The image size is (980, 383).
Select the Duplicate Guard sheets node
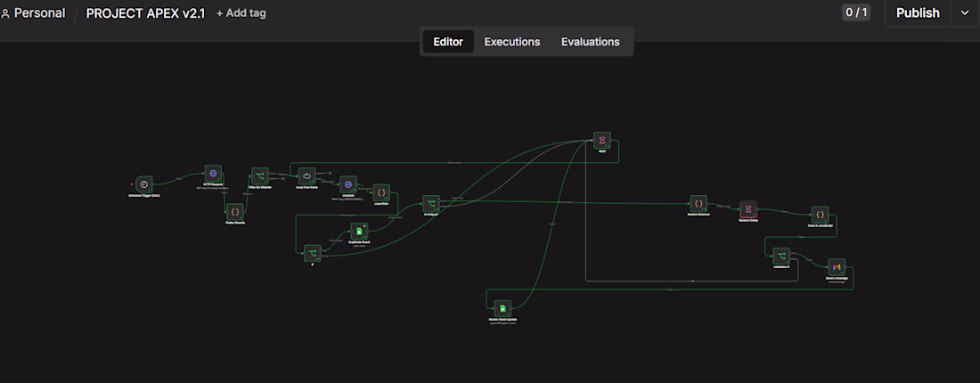tap(359, 232)
